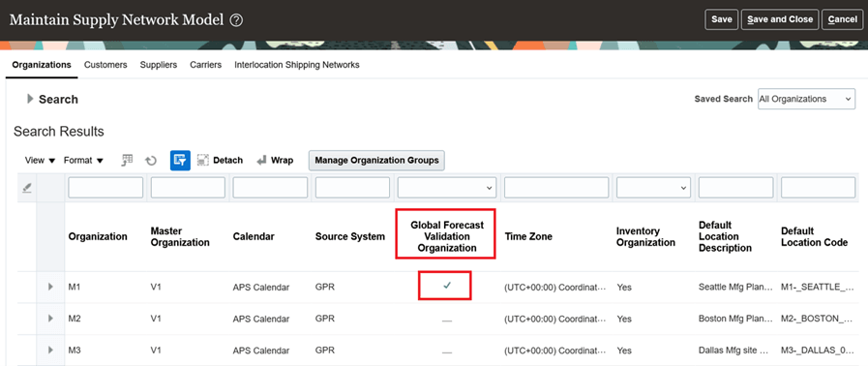Open Inventory Organization filter dropdown

pyautogui.click(x=653, y=188)
